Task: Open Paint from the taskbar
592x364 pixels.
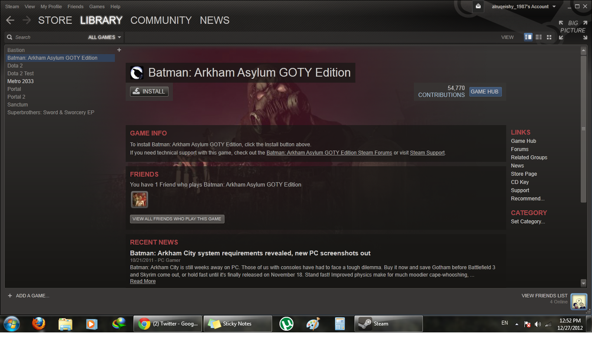Action: coord(313,324)
